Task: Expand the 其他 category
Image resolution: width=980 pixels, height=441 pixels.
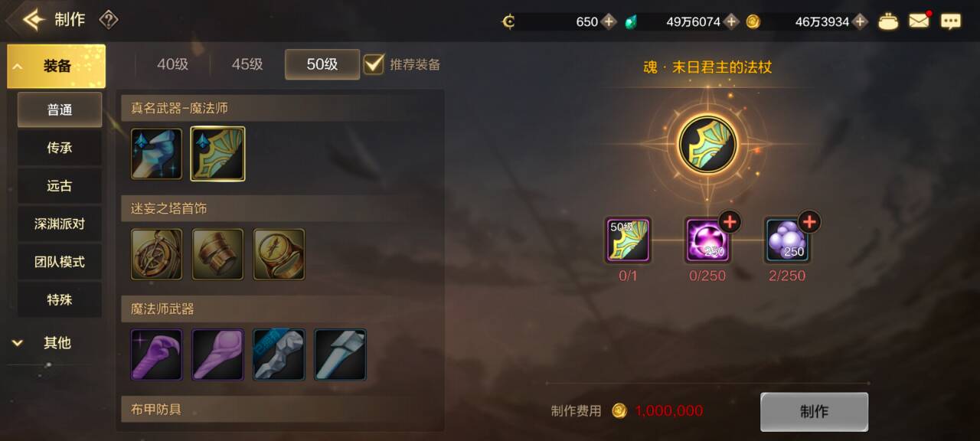Action: [x=54, y=343]
